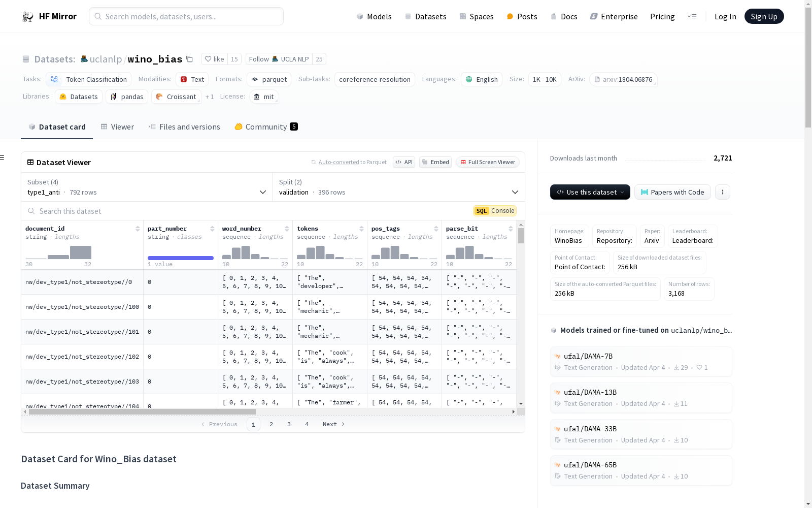
Task: Open the three-dot options menu beside Papers with Code
Action: pos(723,192)
